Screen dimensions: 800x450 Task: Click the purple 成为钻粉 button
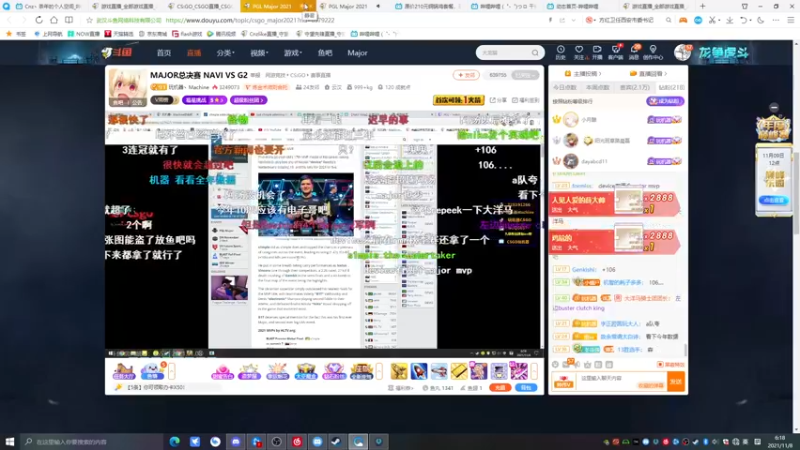[x=665, y=101]
